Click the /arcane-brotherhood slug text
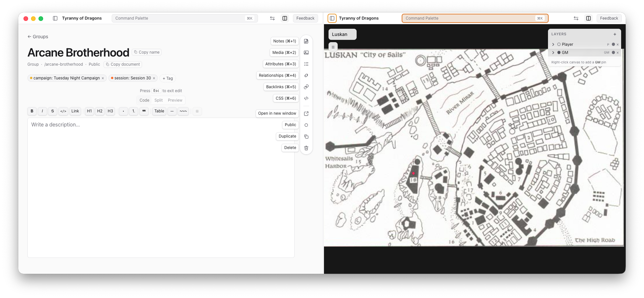This screenshot has width=644, height=298. click(64, 64)
